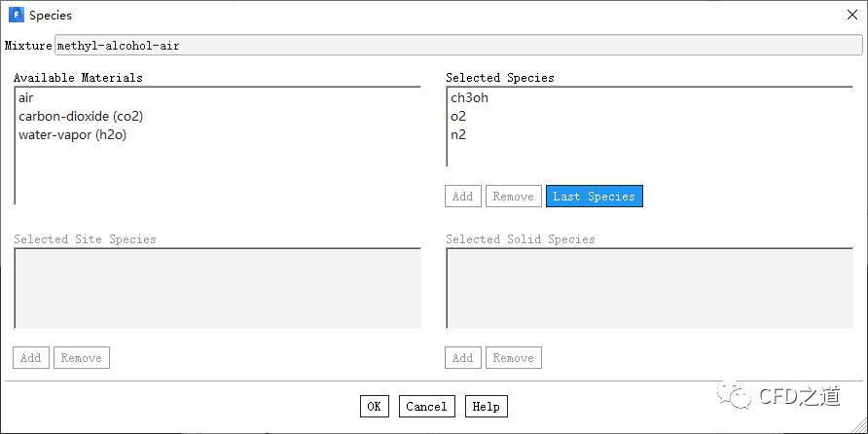Viewport: 868px width, 434px height.
Task: Select ch3oh in Selected Species
Action: coord(469,97)
